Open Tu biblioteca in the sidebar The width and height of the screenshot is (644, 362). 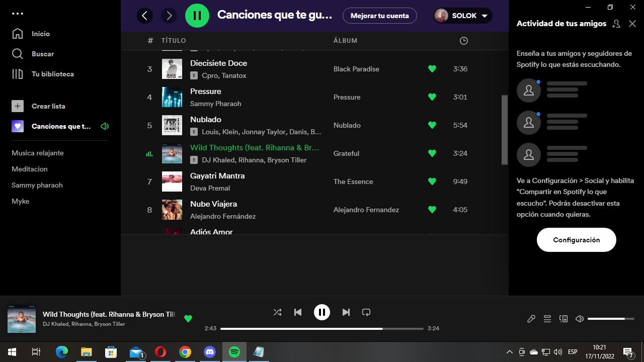click(x=43, y=74)
